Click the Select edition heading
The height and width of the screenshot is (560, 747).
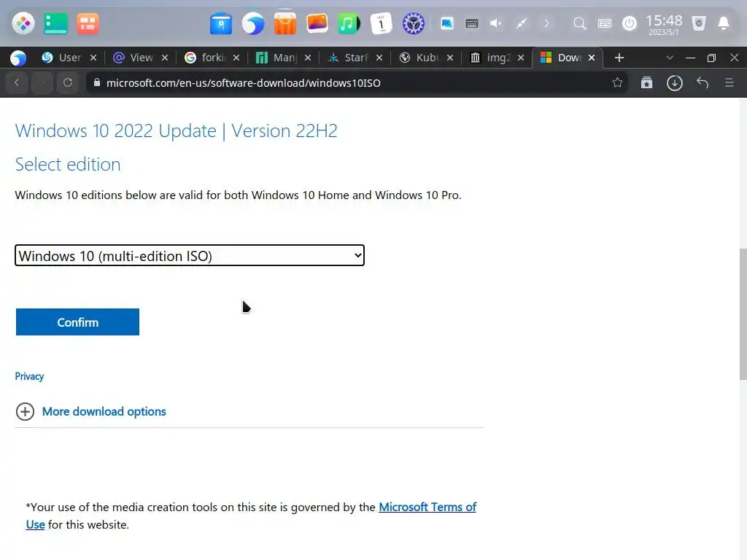click(68, 164)
